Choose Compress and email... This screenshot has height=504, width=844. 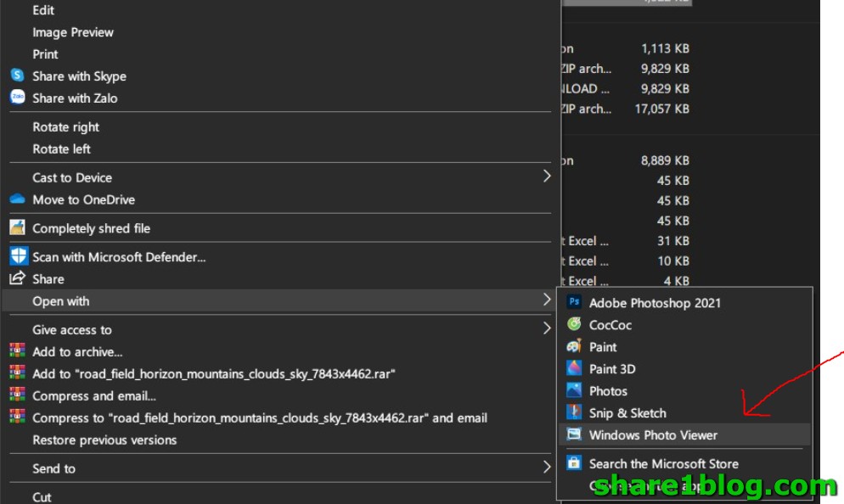[94, 396]
